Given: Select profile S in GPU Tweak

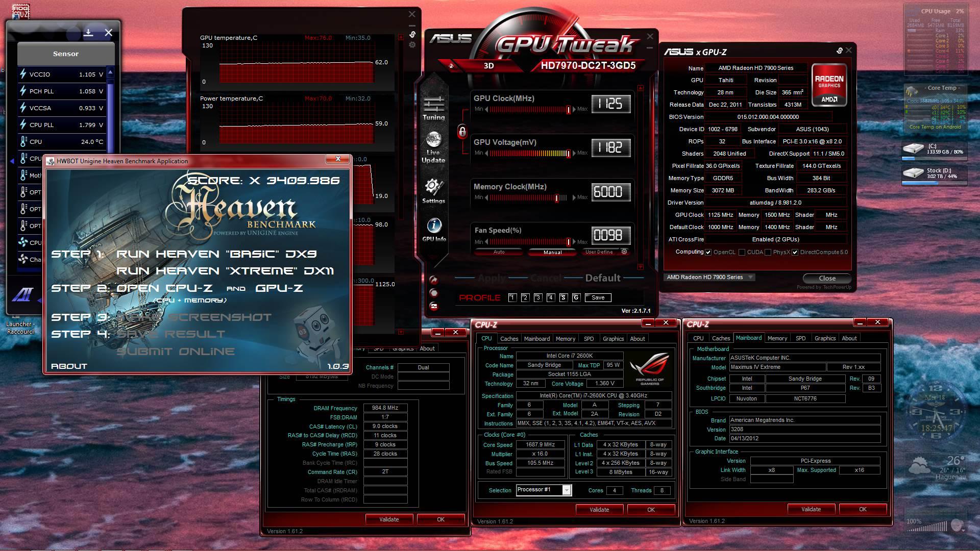Looking at the screenshot, I should [563, 297].
